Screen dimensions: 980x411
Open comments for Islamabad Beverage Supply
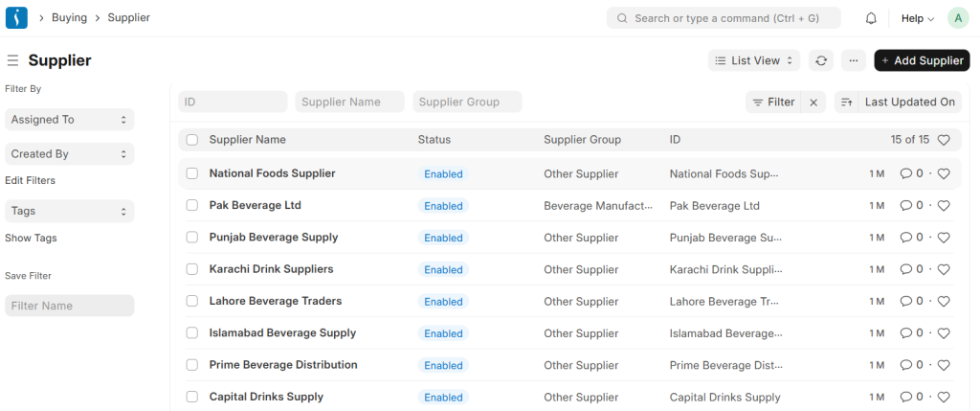click(911, 333)
